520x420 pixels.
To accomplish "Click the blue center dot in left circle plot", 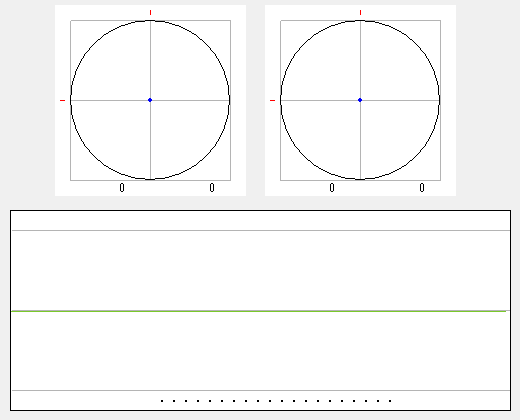I will [150, 100].
